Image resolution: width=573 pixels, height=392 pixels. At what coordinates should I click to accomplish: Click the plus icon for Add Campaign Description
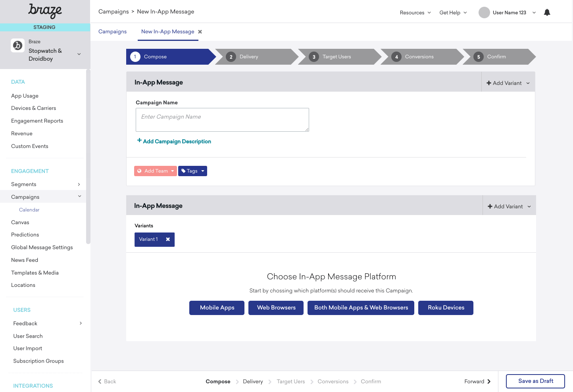pyautogui.click(x=139, y=140)
